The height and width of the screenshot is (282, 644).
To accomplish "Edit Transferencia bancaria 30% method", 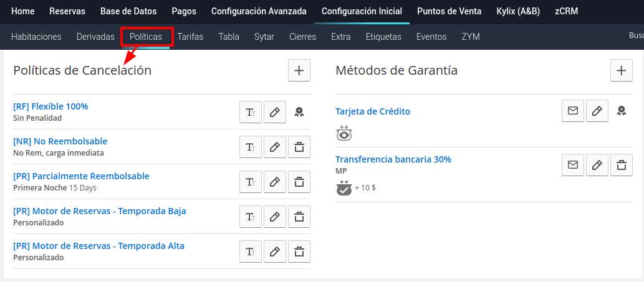I will [x=597, y=165].
